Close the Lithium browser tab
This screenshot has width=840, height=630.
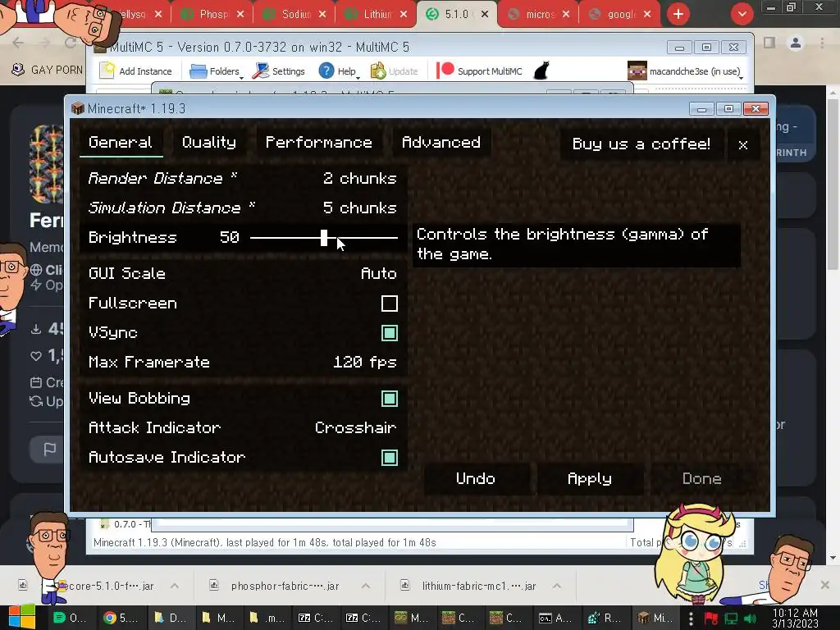(x=404, y=15)
